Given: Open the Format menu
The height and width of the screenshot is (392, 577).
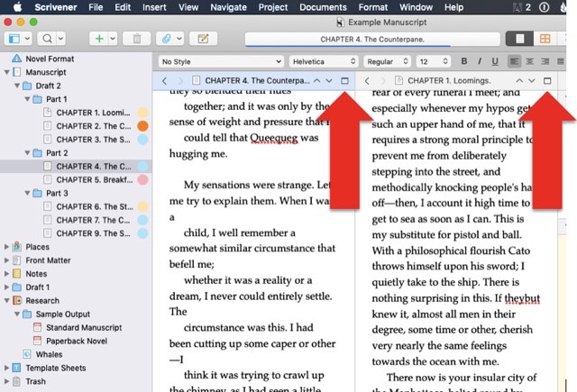Looking at the screenshot, I should point(372,7).
